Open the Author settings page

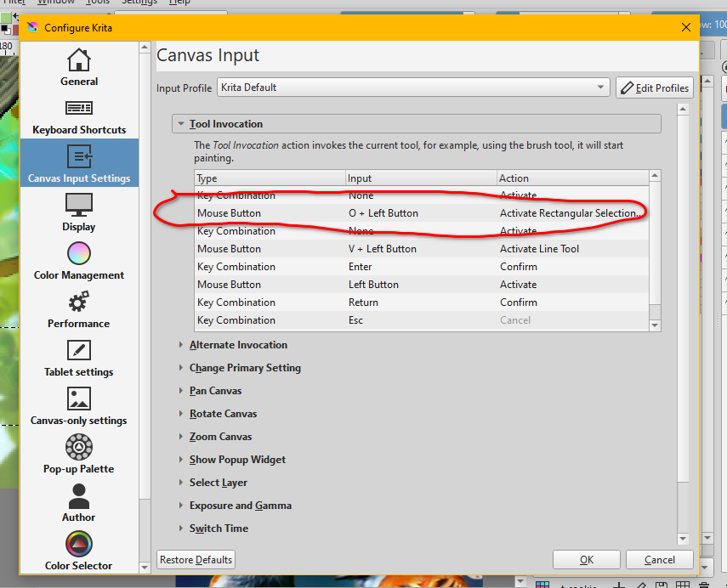79,503
